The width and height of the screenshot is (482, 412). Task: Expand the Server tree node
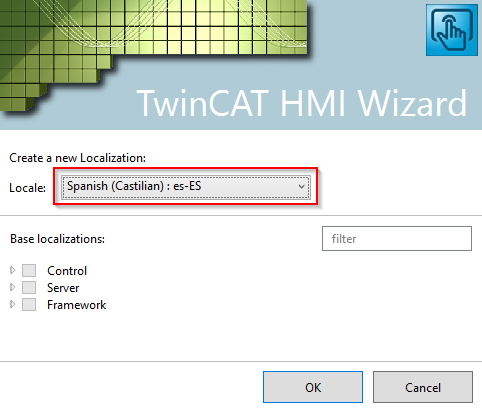coord(13,287)
